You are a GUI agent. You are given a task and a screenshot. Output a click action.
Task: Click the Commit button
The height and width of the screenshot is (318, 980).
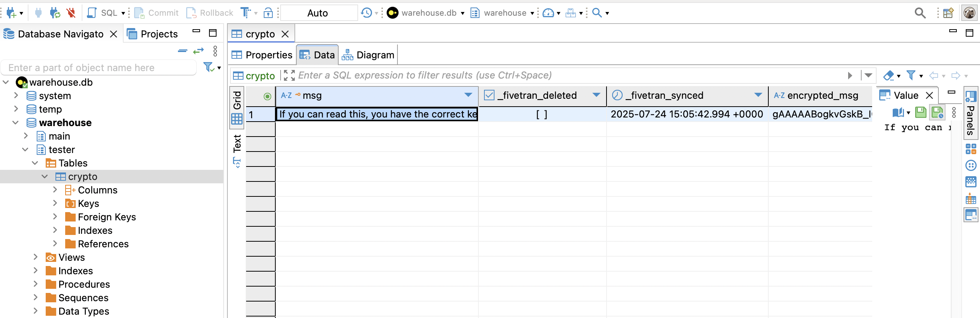156,13
